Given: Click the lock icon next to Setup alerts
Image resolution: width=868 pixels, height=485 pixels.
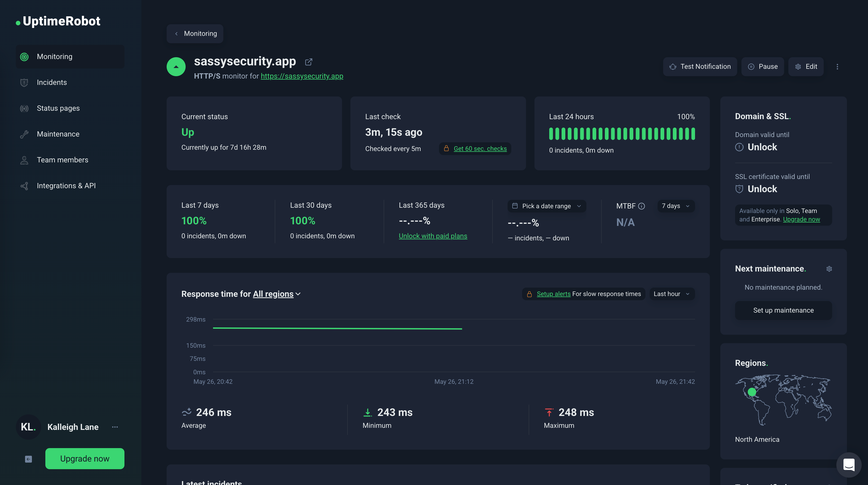Looking at the screenshot, I should pyautogui.click(x=529, y=294).
